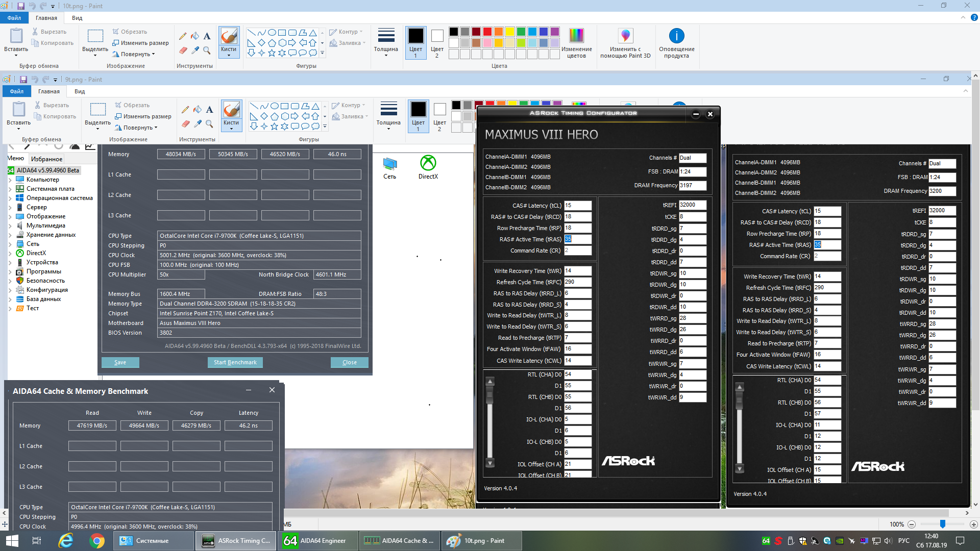Select the Fill bucket tool in the top ribbon
The image size is (980, 551).
[x=195, y=36]
